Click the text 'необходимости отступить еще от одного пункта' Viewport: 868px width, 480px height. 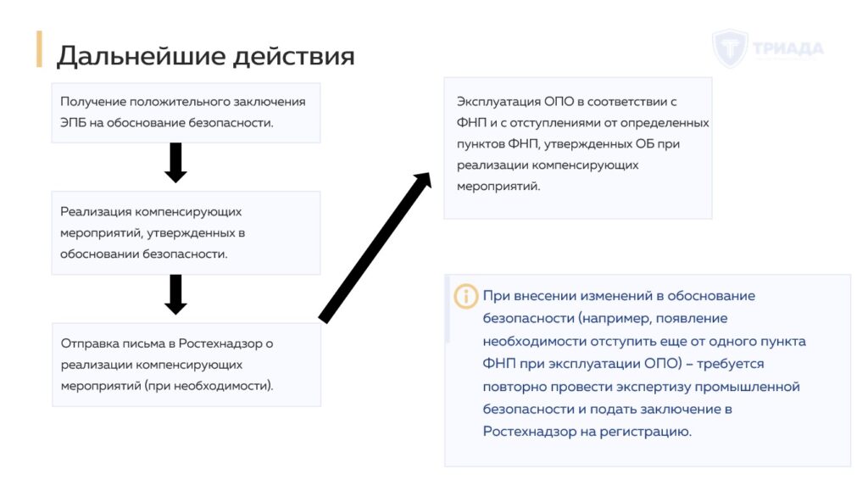[x=644, y=341]
